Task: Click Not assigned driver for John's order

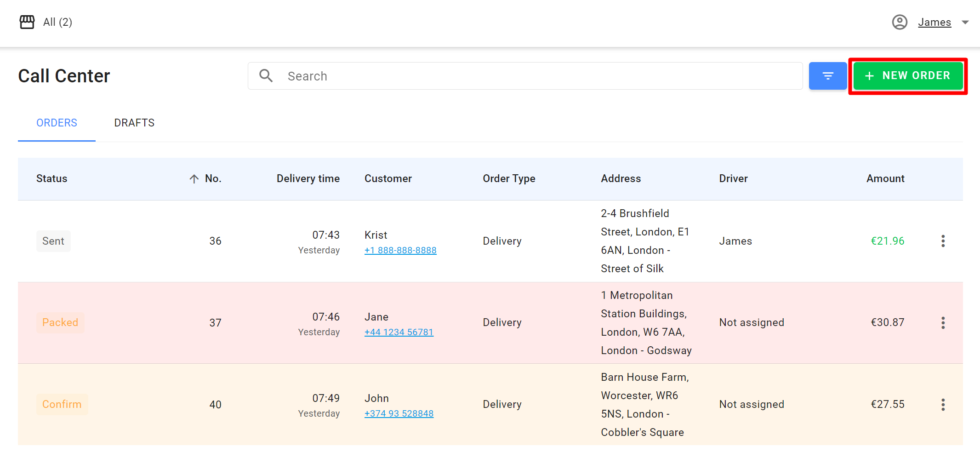Action: (x=752, y=404)
